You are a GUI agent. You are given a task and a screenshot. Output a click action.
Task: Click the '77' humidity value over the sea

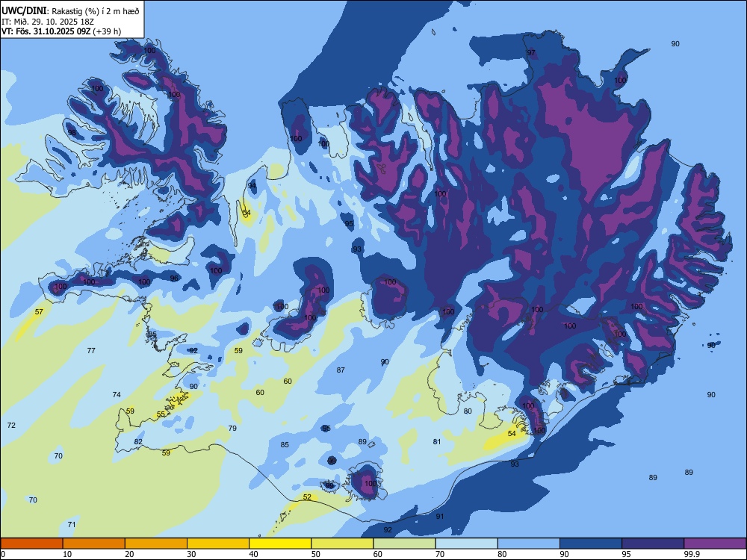point(91,350)
